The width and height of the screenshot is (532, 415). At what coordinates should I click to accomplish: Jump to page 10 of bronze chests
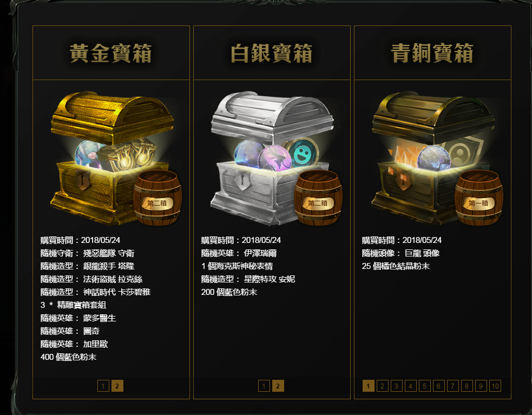pos(495,386)
